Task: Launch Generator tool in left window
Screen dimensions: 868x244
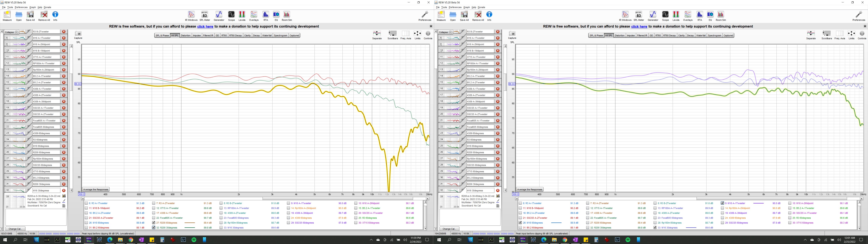Action: point(219,15)
